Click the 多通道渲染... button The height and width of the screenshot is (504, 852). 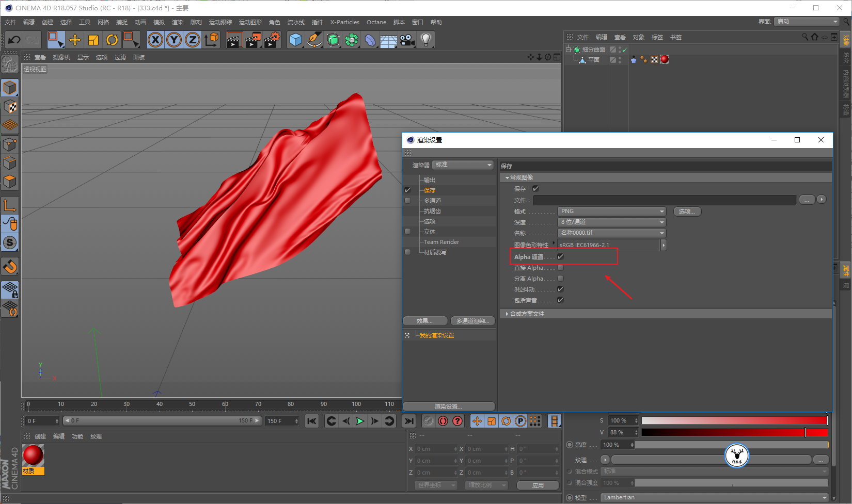pyautogui.click(x=472, y=321)
